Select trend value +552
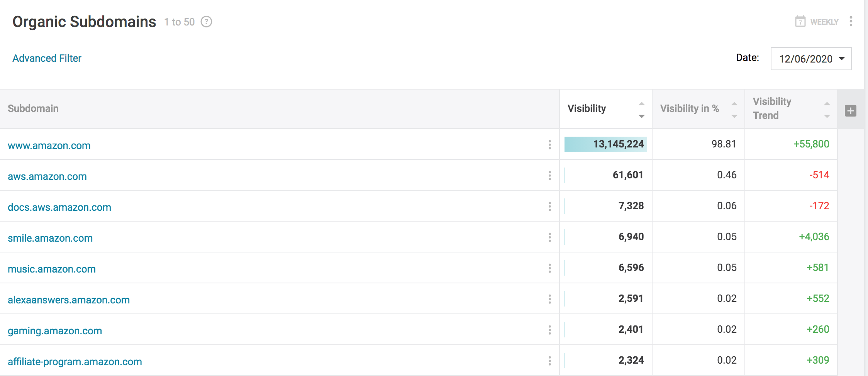The image size is (868, 376). [x=818, y=298]
